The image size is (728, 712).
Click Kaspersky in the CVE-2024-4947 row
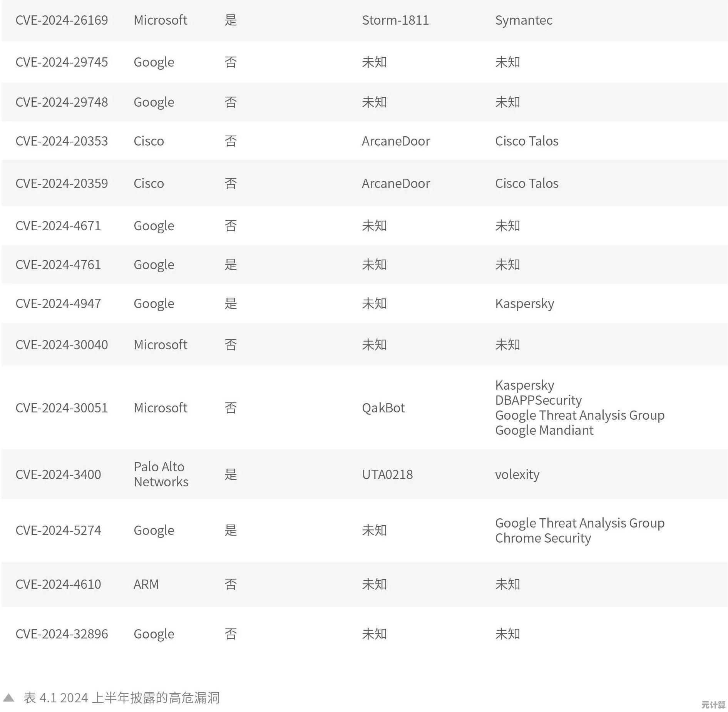tap(524, 304)
